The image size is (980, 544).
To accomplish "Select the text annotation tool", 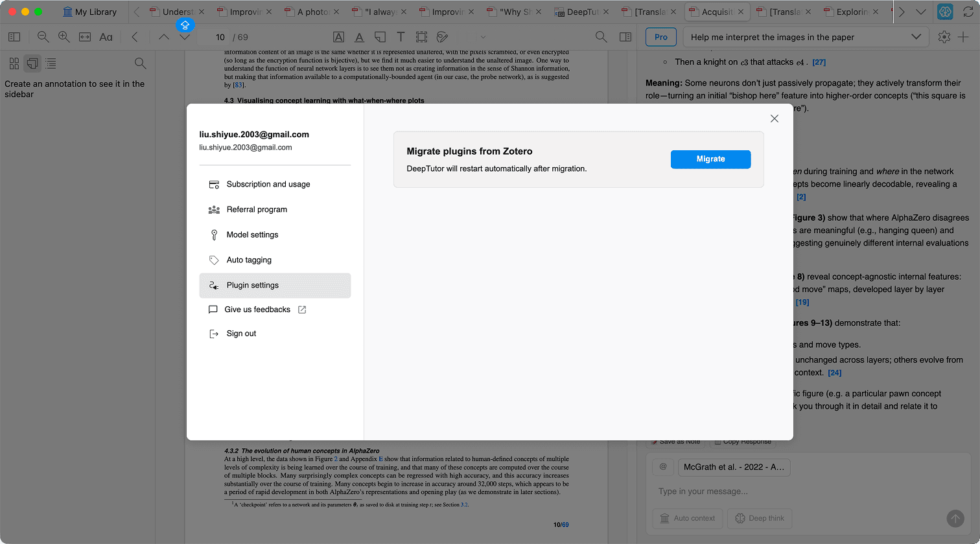I will coord(401,37).
